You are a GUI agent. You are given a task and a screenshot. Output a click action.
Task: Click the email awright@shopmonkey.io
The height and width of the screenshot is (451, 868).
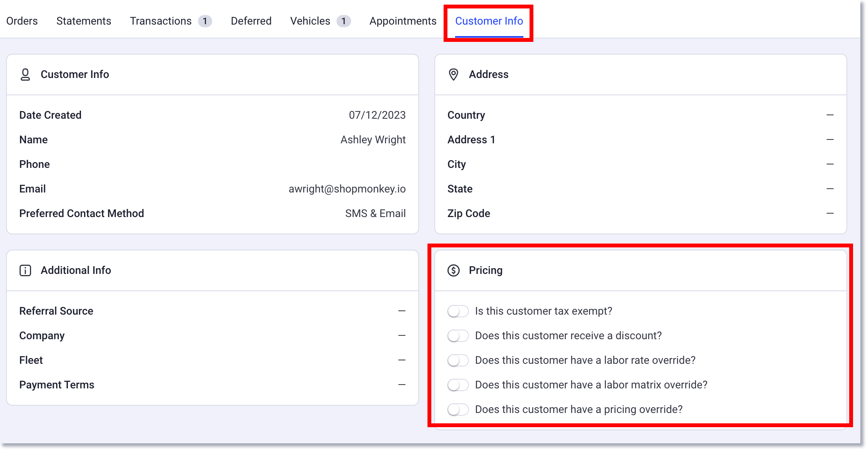(347, 189)
